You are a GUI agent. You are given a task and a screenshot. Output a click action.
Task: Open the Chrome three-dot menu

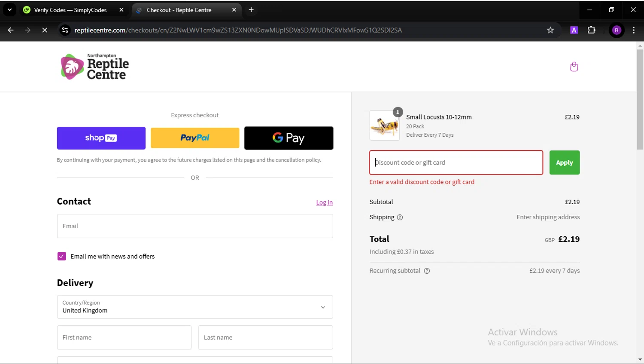[x=634, y=30]
